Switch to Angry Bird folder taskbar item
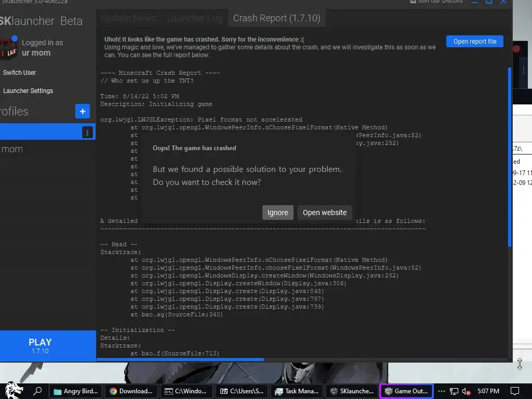Viewport: 532px width, 399px height. (x=76, y=391)
